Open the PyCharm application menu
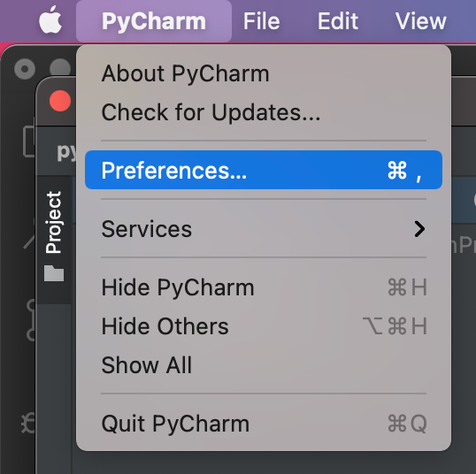 tap(154, 21)
